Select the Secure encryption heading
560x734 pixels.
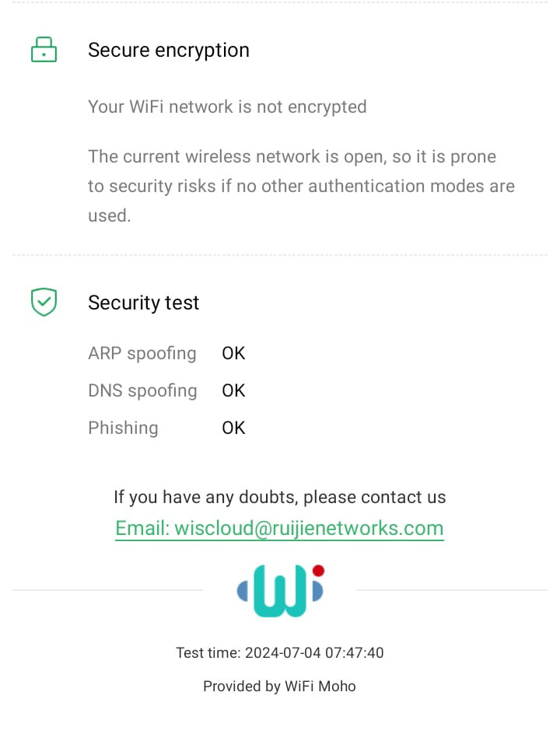tap(169, 51)
